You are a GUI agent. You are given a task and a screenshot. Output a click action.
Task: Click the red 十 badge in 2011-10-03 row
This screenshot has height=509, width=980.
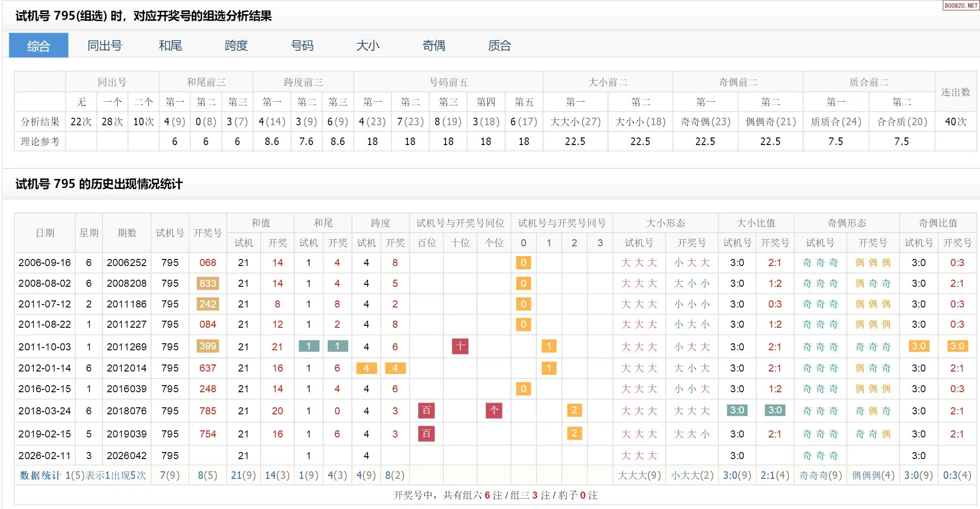point(460,347)
